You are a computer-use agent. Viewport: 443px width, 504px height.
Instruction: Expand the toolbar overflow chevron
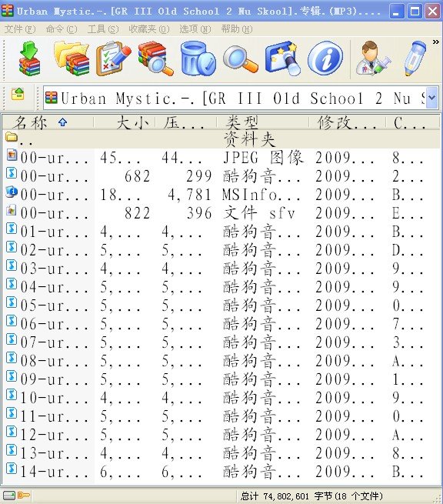coord(435,42)
